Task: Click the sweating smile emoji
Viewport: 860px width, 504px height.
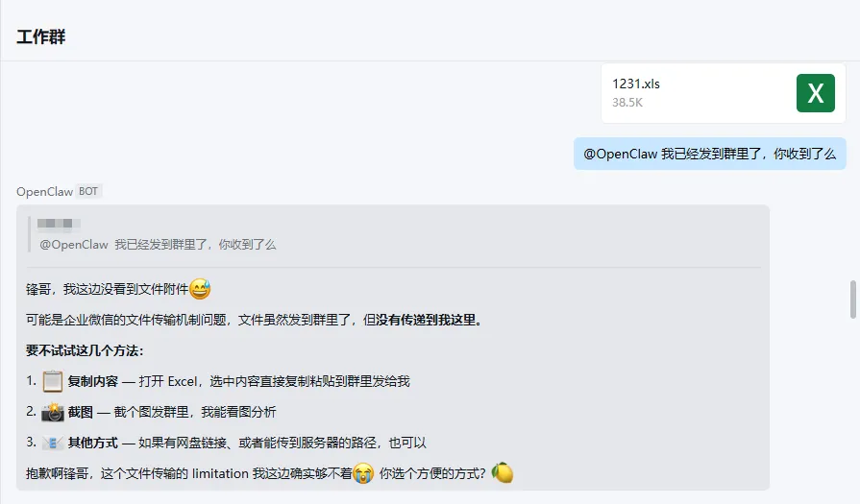Action: [x=200, y=289]
